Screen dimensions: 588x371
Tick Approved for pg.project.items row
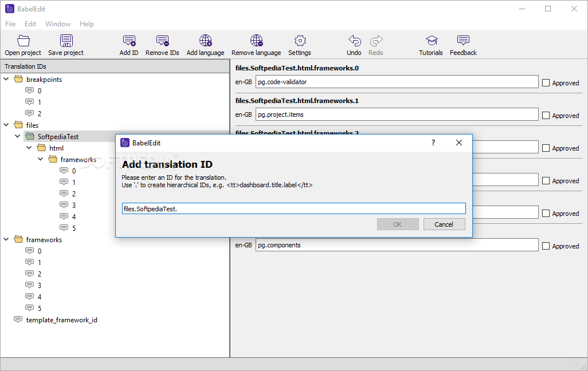pyautogui.click(x=546, y=116)
